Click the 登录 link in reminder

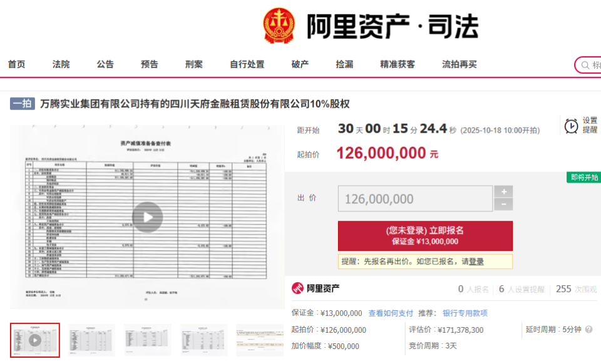click(x=476, y=261)
